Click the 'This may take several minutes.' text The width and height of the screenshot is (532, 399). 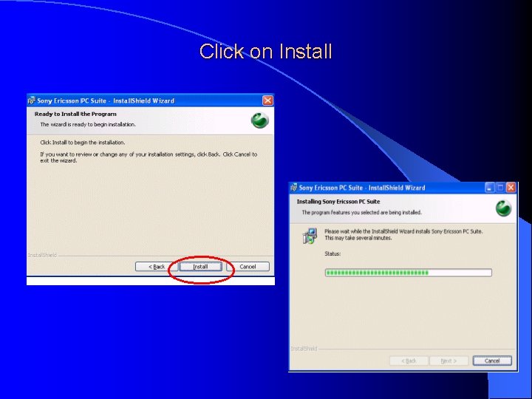(358, 238)
